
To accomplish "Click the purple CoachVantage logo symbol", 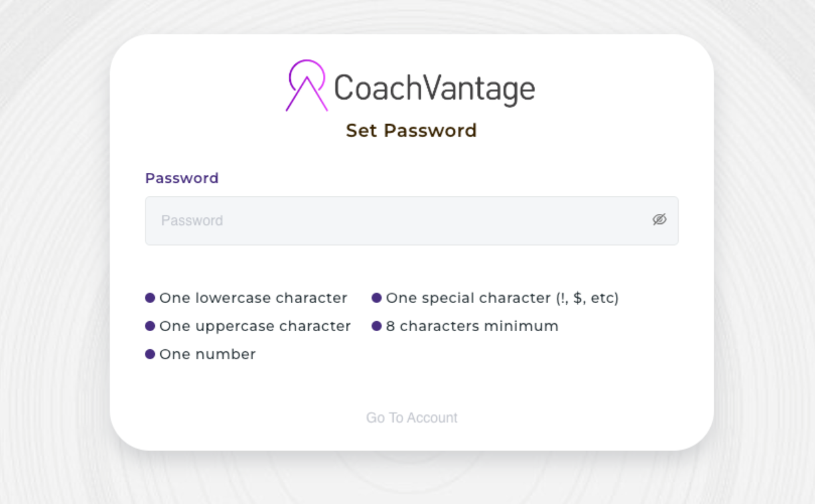I will click(x=307, y=85).
